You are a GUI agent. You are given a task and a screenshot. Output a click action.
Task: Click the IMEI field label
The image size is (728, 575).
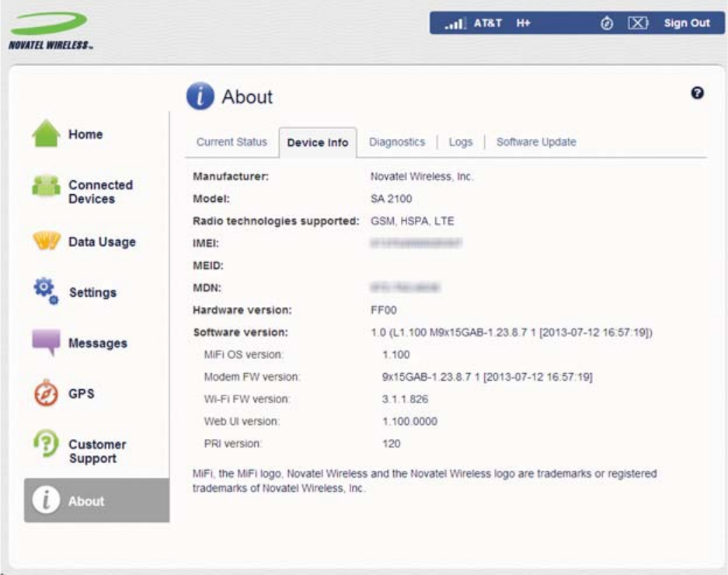[x=206, y=243]
